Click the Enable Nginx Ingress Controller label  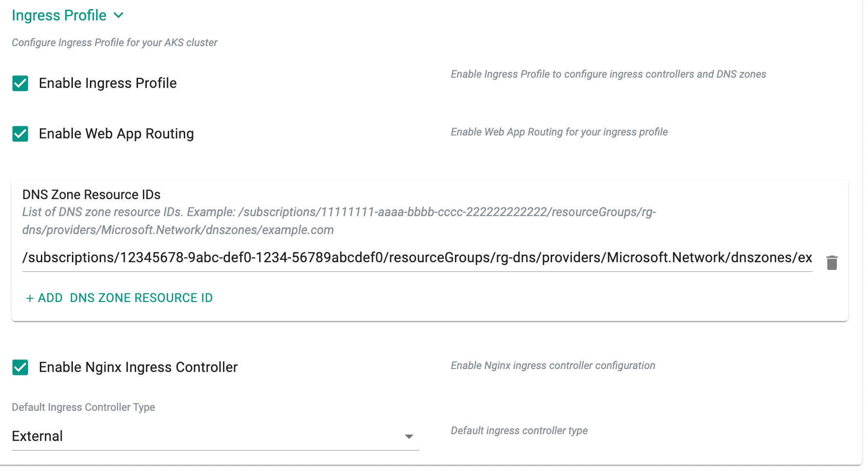coord(138,368)
